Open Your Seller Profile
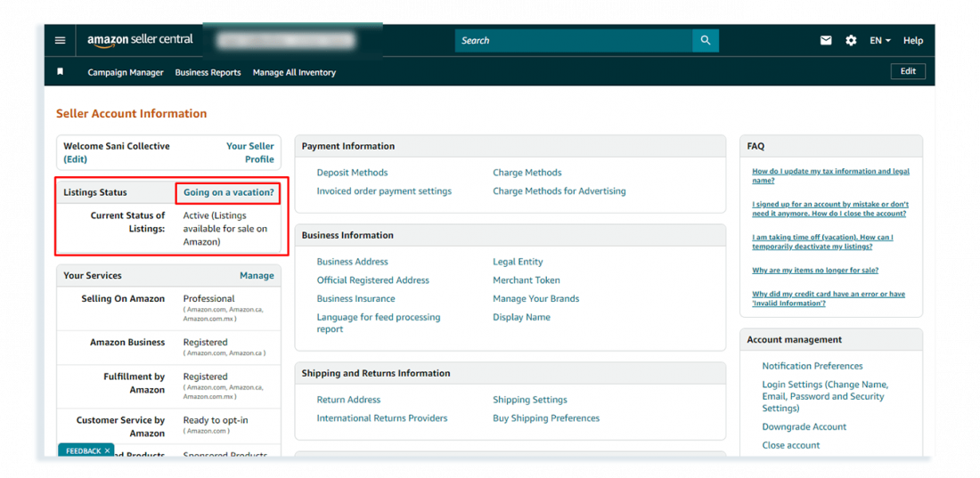 click(x=250, y=152)
